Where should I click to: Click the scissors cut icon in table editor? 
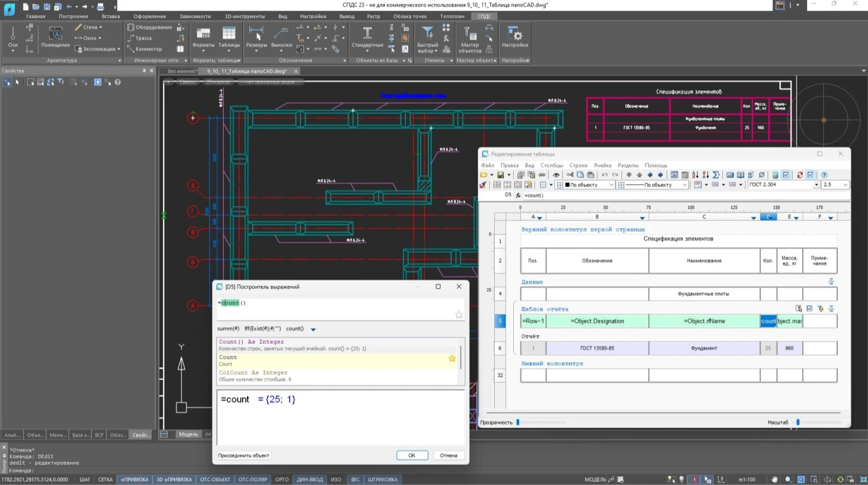(x=570, y=175)
